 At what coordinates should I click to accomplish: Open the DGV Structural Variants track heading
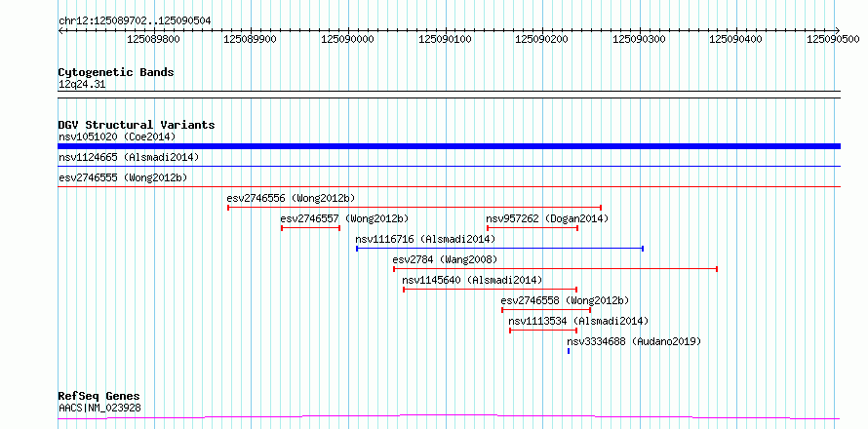coord(137,125)
